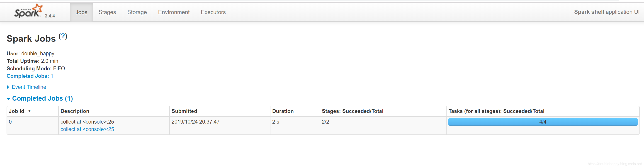Sort by the Duration column header
644x168 pixels.
tap(282, 111)
